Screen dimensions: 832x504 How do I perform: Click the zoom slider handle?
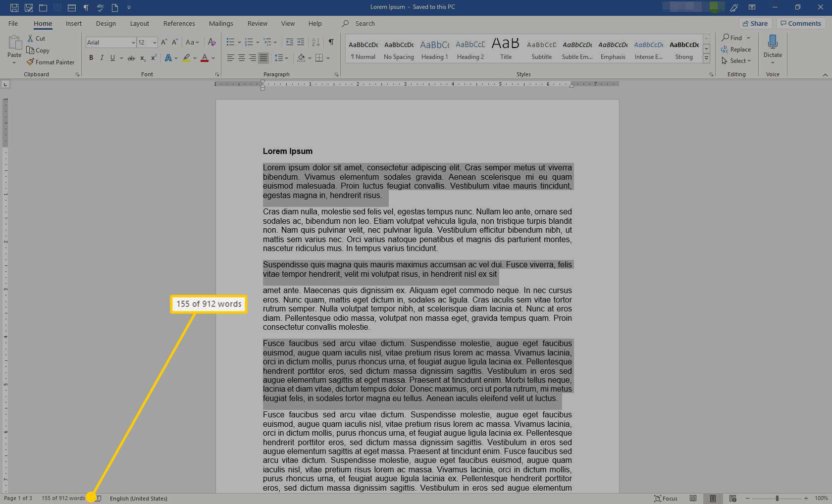coord(777,499)
